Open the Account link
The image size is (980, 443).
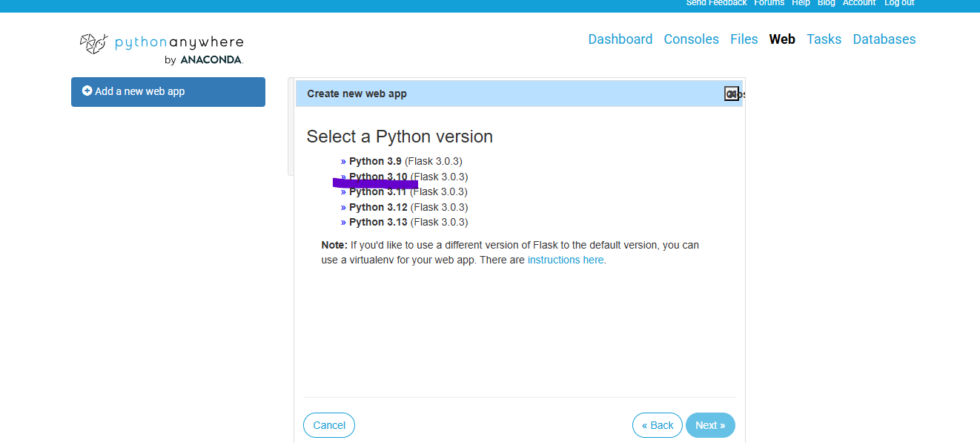pyautogui.click(x=859, y=3)
